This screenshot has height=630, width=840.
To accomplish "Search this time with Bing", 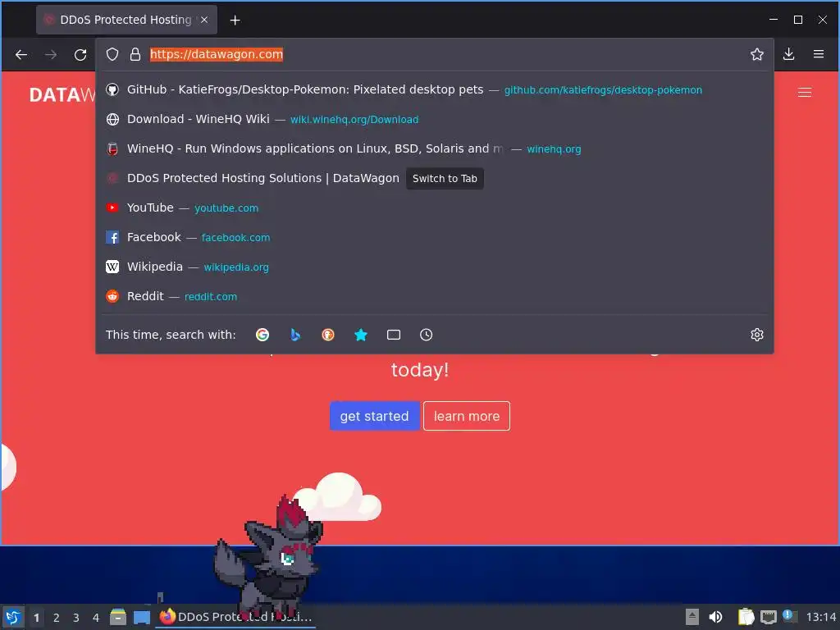I will (295, 335).
